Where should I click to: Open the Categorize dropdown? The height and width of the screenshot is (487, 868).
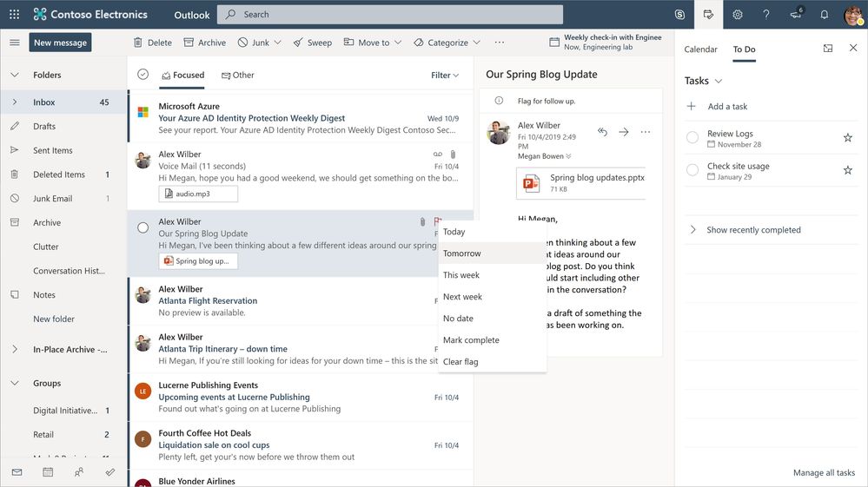(x=447, y=43)
